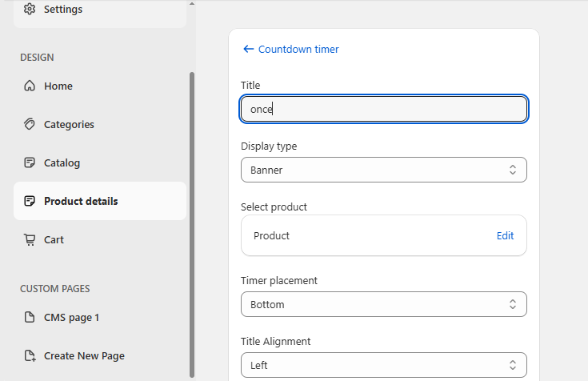The image size is (588, 381).
Task: Focus the Title input field
Action: pyautogui.click(x=384, y=109)
